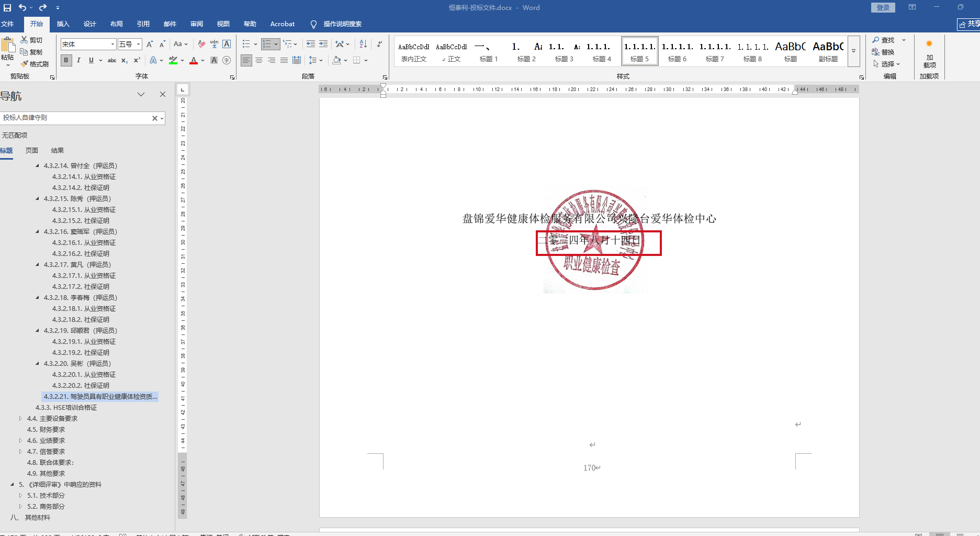Switch to the 布局 ribbon tab

tap(117, 24)
